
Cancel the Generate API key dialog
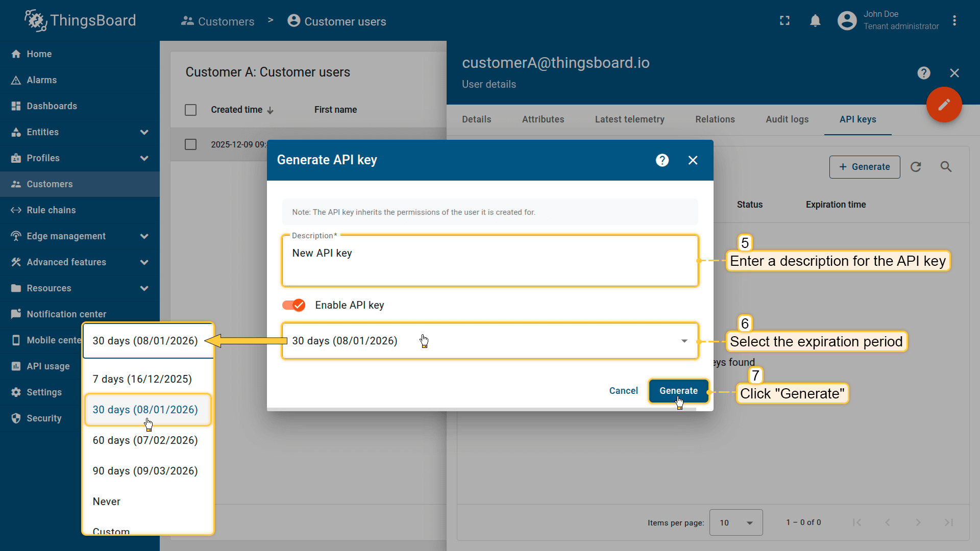[x=623, y=391]
